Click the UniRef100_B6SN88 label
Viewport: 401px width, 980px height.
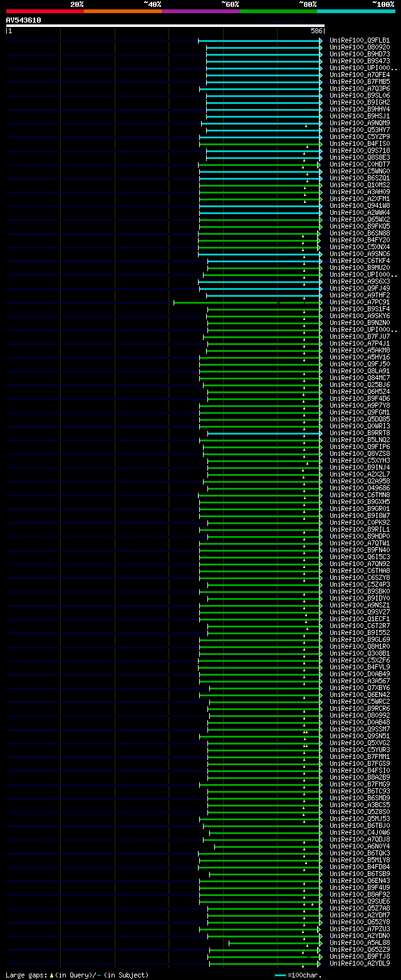360,233
